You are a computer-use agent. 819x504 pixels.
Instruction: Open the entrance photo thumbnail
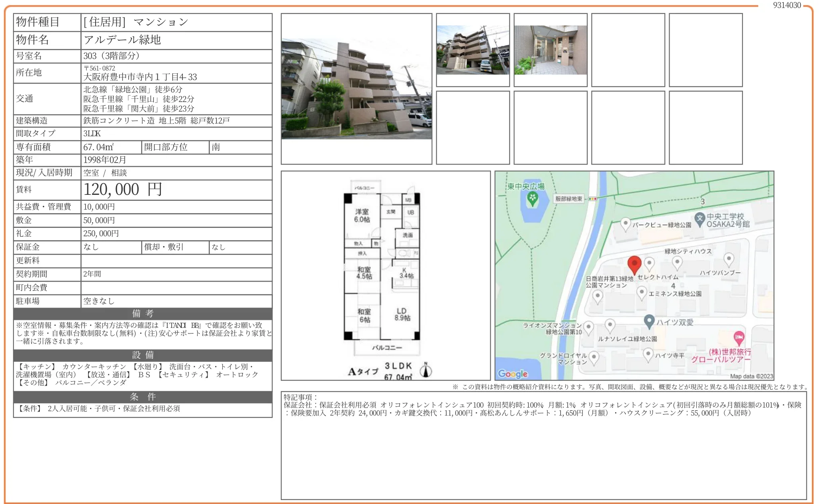pos(550,50)
